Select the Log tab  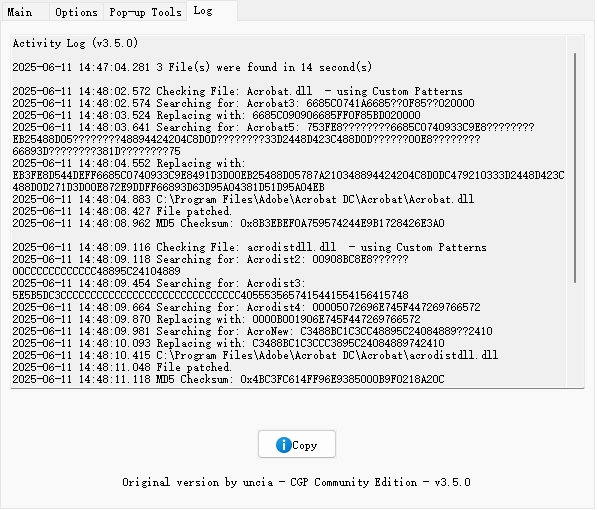pyautogui.click(x=212, y=11)
